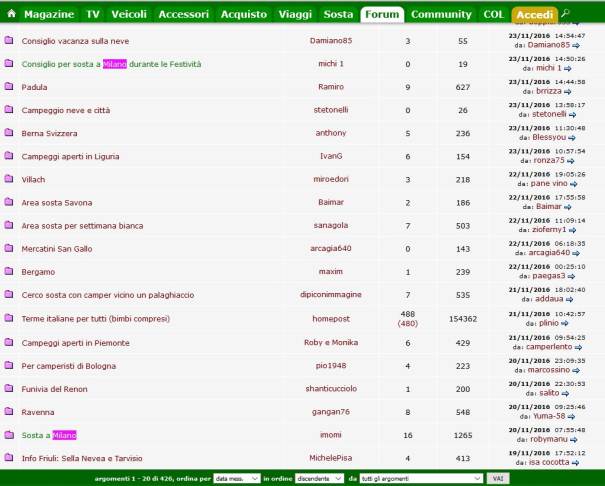Click the home icon in navigation bar
The height and width of the screenshot is (486, 605).
point(9,15)
